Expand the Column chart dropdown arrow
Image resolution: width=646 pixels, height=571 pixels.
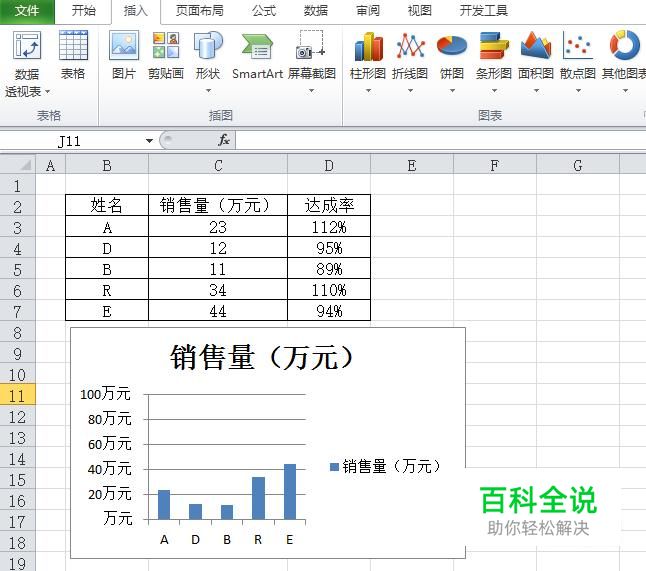368,90
